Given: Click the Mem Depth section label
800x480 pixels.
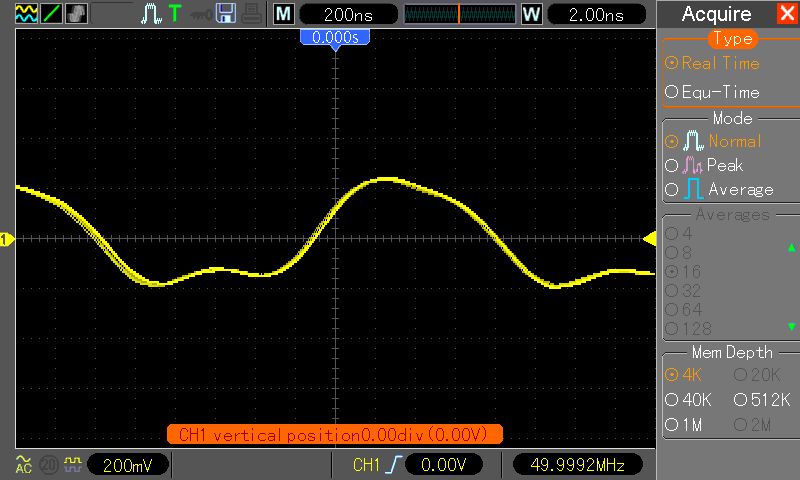Looking at the screenshot, I should pyautogui.click(x=732, y=352).
